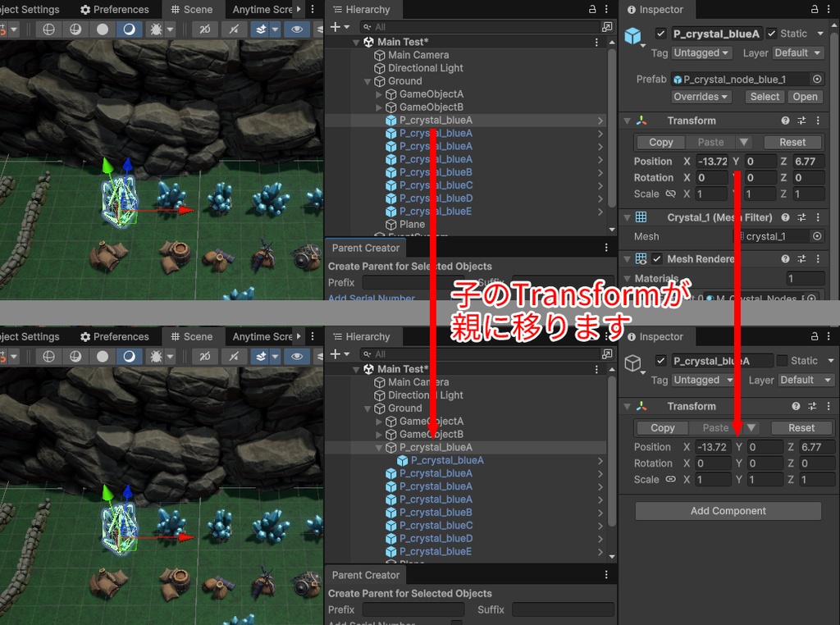This screenshot has height=625, width=840.
Task: Switch to Preferences tab in lower window
Action: [x=115, y=336]
